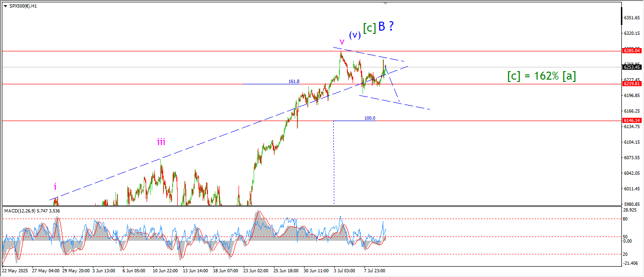Image resolution: width=644 pixels, height=277 pixels.
Task: Click the gray chart shift triangle marker
Action: click(x=386, y=3)
